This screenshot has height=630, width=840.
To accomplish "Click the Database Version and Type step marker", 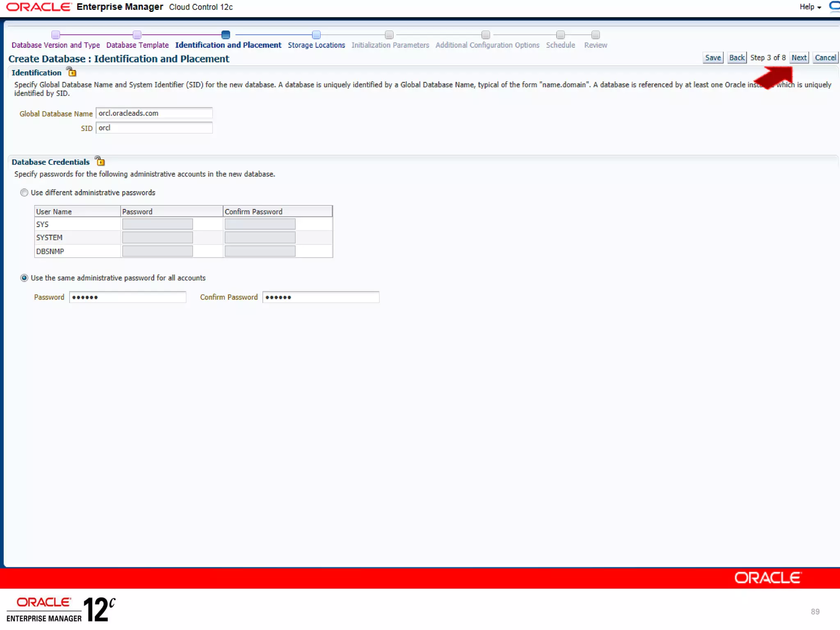I will click(x=56, y=35).
